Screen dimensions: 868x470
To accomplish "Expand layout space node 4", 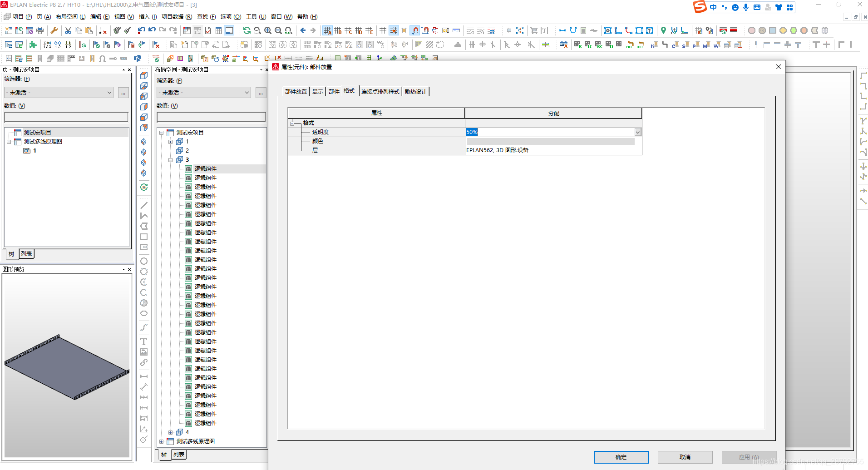I will pyautogui.click(x=171, y=432).
